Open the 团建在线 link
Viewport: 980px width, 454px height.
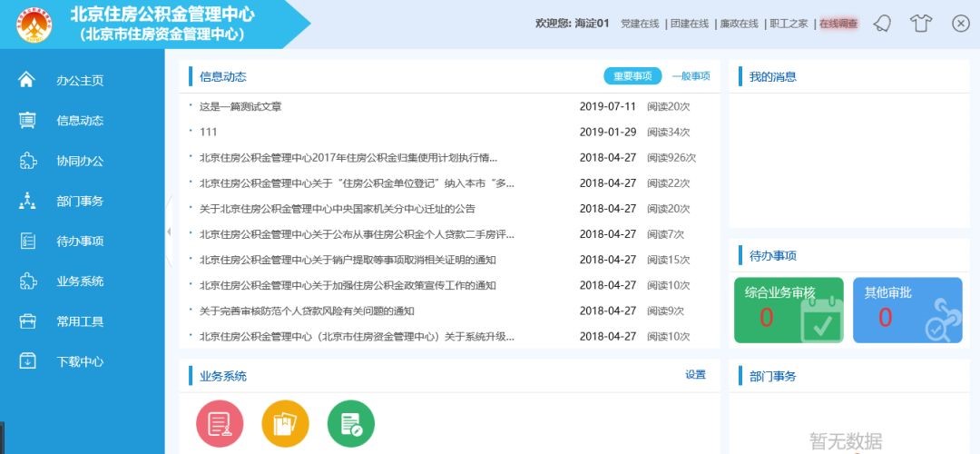(x=690, y=24)
